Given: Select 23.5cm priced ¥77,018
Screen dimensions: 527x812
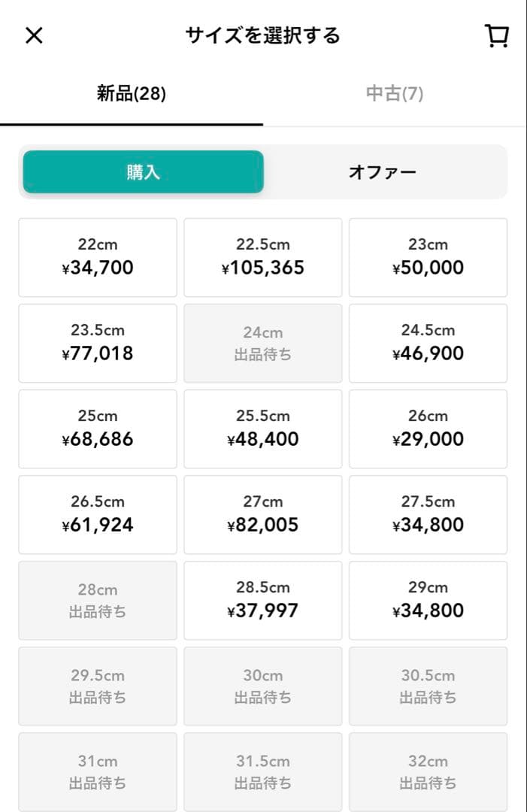Looking at the screenshot, I should [98, 344].
